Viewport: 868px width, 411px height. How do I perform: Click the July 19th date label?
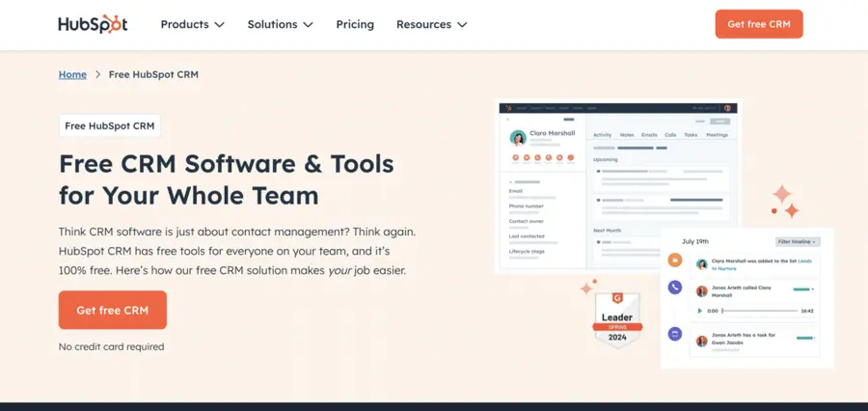(x=695, y=241)
